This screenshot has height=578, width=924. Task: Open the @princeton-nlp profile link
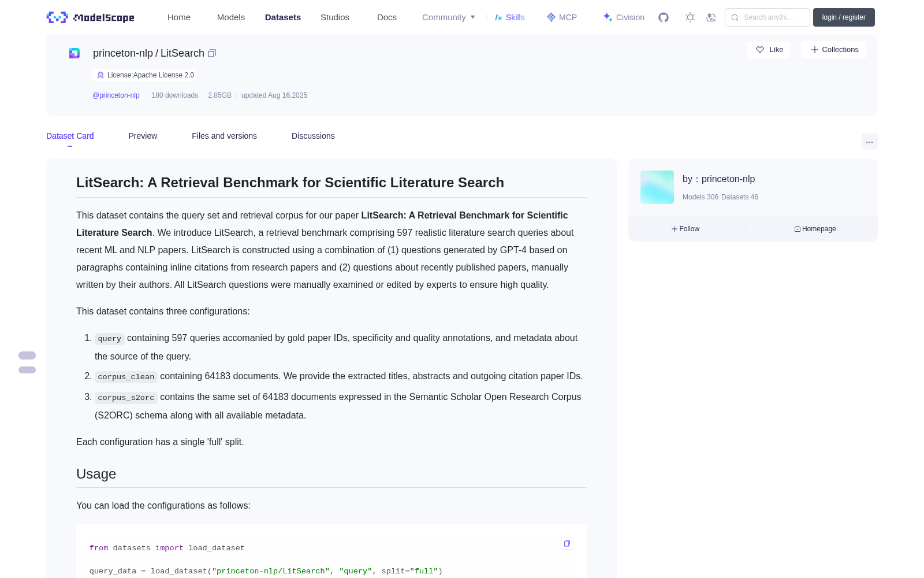point(116,95)
